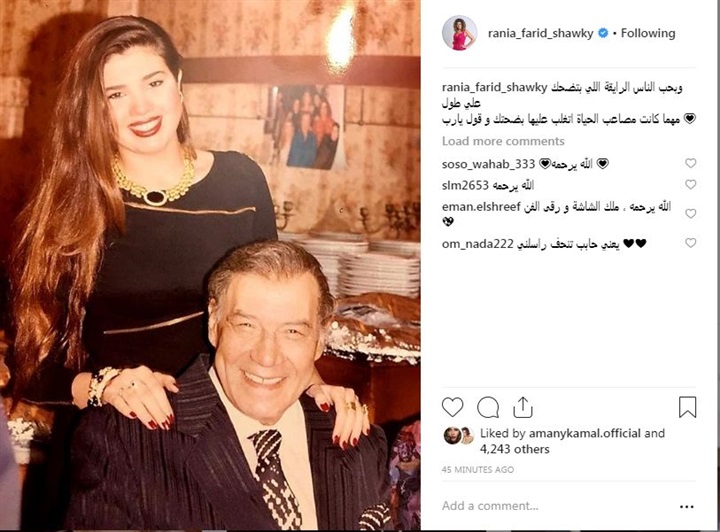The image size is (720, 532).
Task: Toggle the Following button
Action: point(648,33)
